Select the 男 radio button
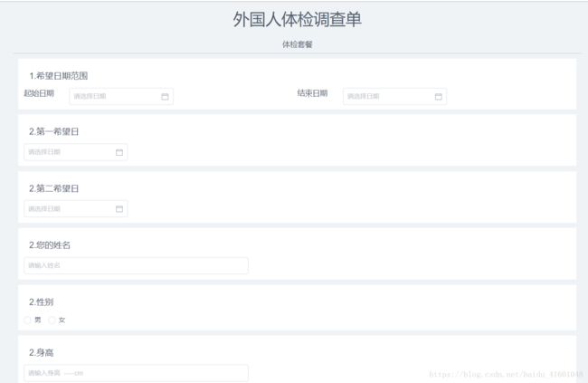The image size is (588, 383). click(27, 320)
